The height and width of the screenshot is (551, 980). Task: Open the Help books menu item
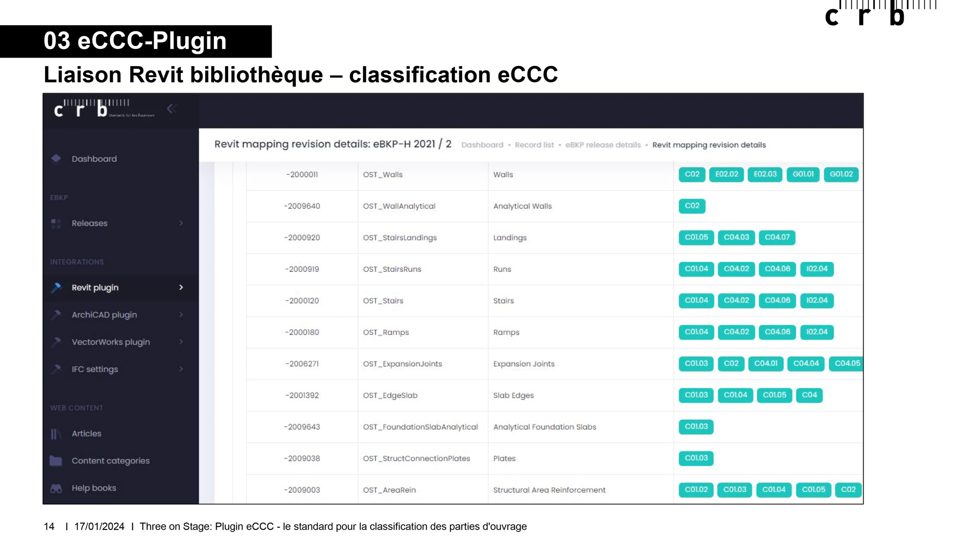pyautogui.click(x=94, y=488)
